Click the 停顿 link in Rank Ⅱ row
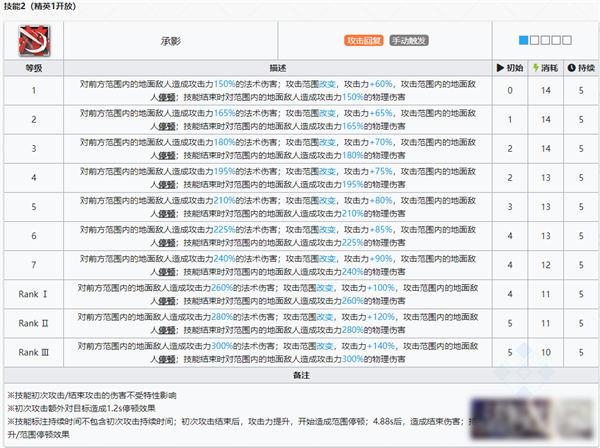This screenshot has width=600, height=448. pyautogui.click(x=167, y=330)
